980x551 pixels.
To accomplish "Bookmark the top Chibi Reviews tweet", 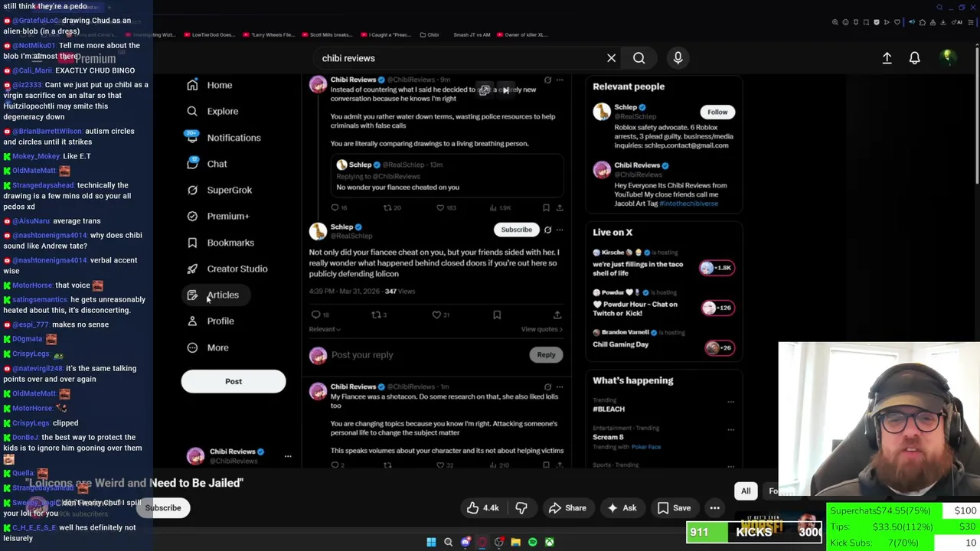I will point(546,207).
